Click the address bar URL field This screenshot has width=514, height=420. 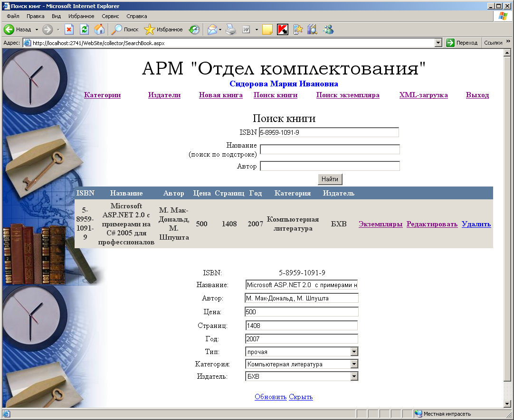tap(233, 43)
